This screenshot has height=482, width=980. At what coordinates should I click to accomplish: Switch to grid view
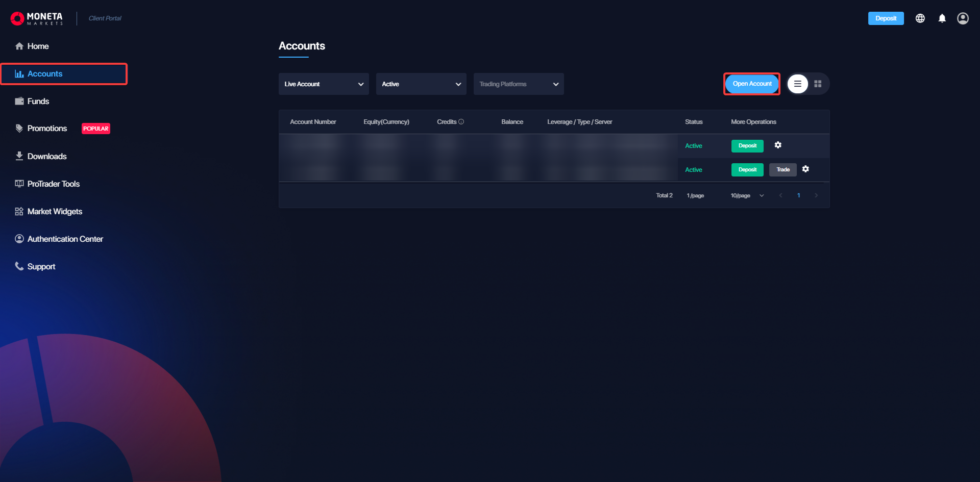(818, 84)
